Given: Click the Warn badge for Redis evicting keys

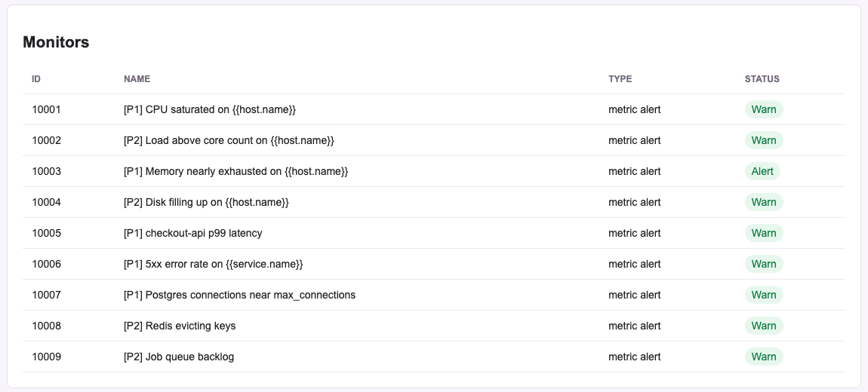Looking at the screenshot, I should (764, 326).
